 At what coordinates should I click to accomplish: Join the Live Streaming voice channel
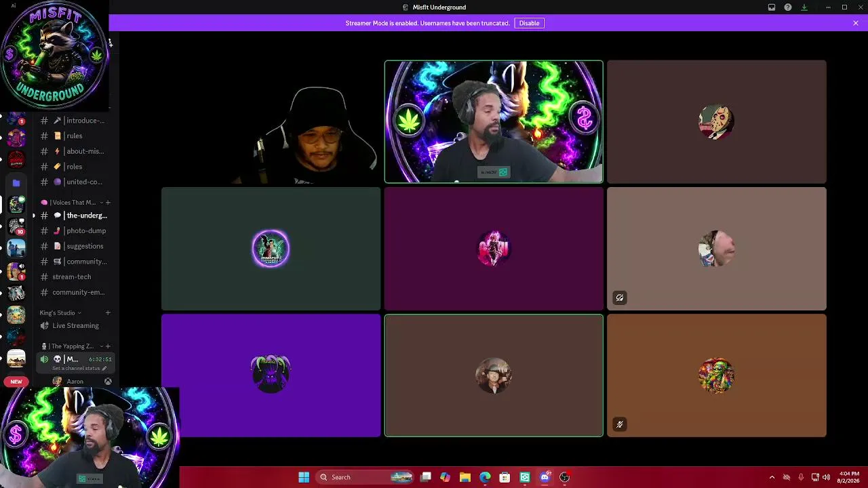(x=75, y=325)
